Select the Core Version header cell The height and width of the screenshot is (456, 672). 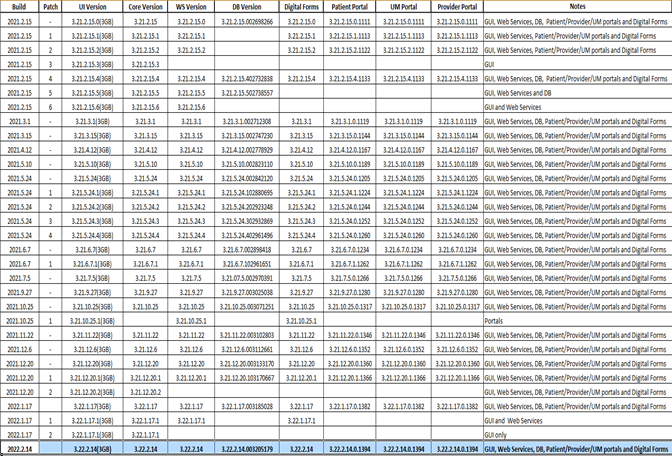145,5
